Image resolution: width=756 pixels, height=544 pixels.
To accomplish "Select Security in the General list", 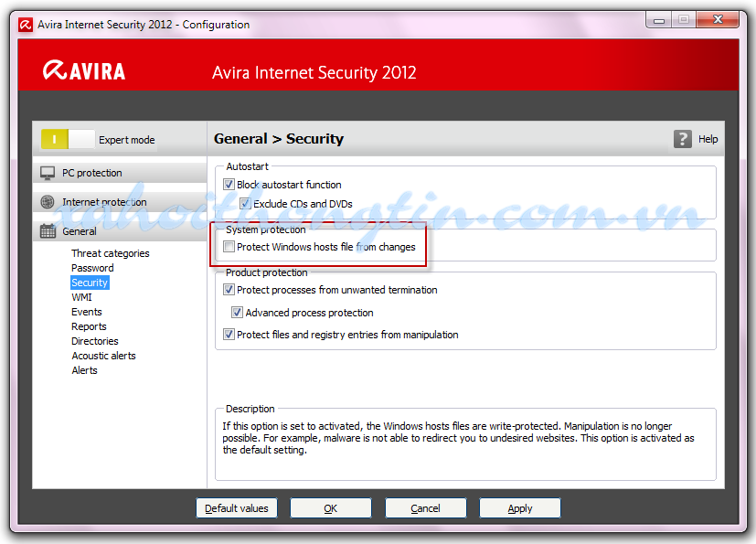I will tap(90, 283).
